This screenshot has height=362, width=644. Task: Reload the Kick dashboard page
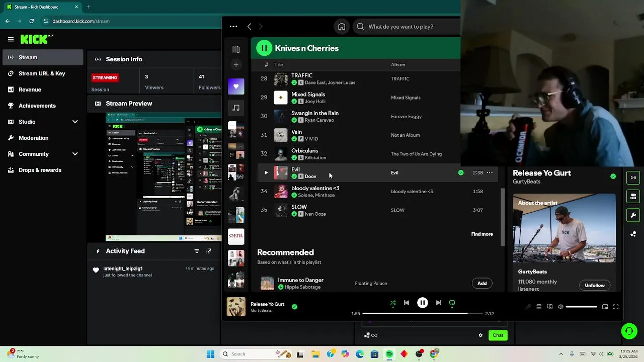[x=31, y=21]
